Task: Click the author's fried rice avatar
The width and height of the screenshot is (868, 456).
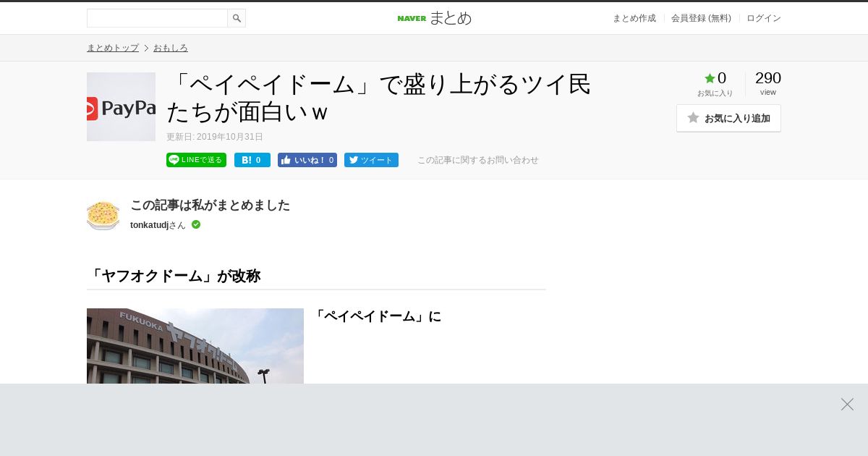Action: pyautogui.click(x=103, y=215)
